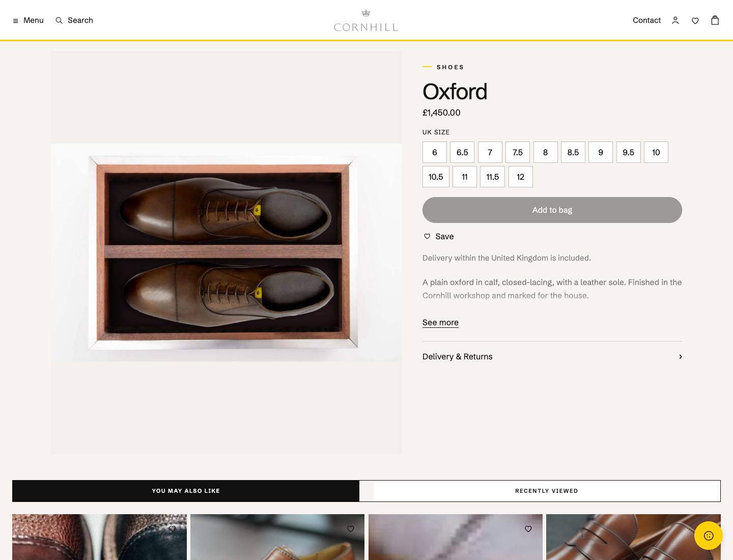Screen dimensions: 733x560
Task: Favorite the first recommended shoe thumbnail
Action: (173, 529)
